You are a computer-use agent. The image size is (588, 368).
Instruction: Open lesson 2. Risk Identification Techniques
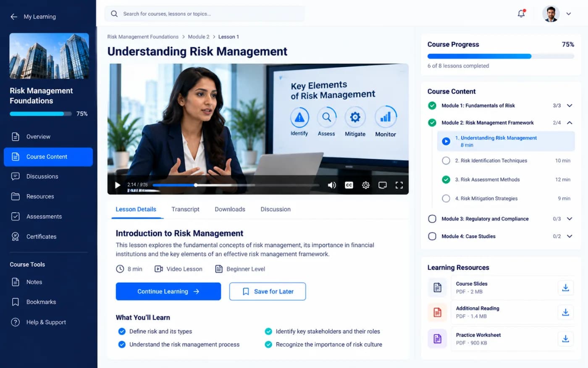coord(506,160)
